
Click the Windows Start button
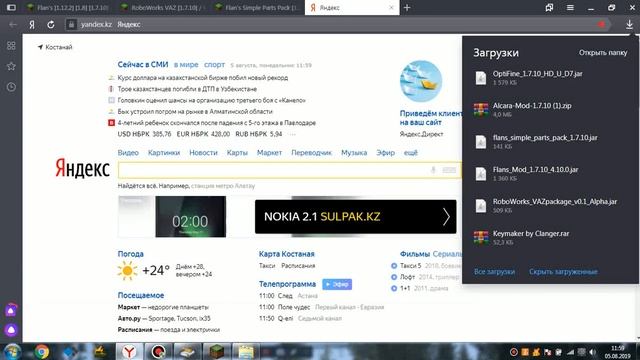click(11, 351)
